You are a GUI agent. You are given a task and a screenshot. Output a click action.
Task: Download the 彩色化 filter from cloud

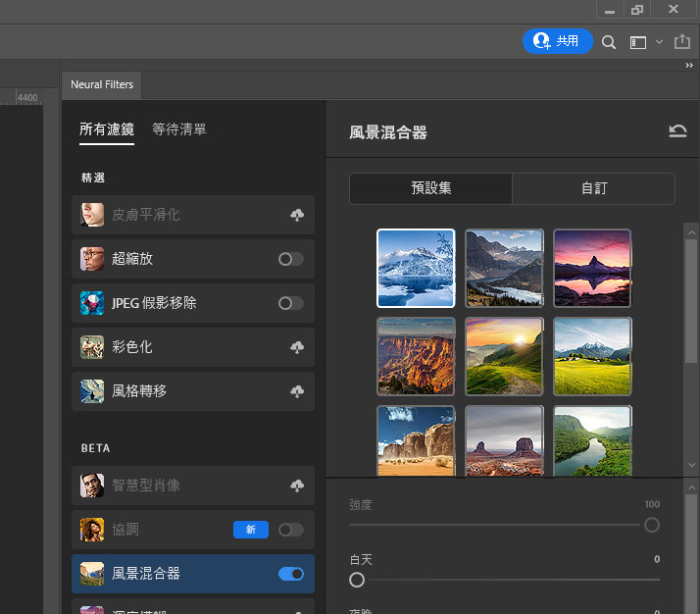[296, 347]
